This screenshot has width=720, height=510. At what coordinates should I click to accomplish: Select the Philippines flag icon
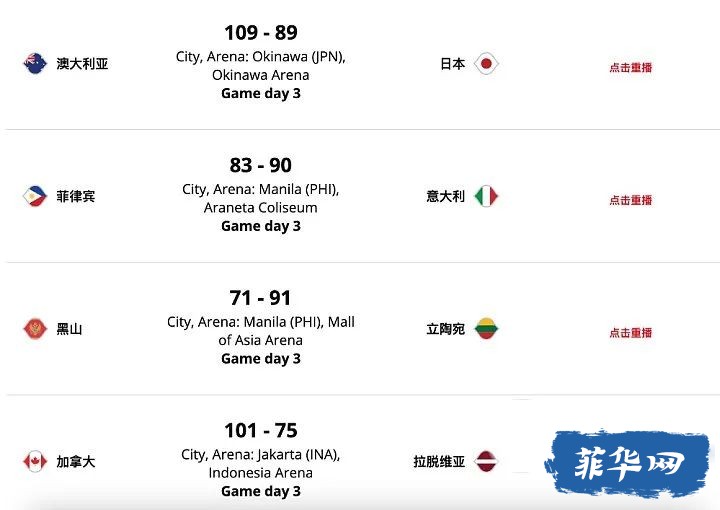[35, 196]
